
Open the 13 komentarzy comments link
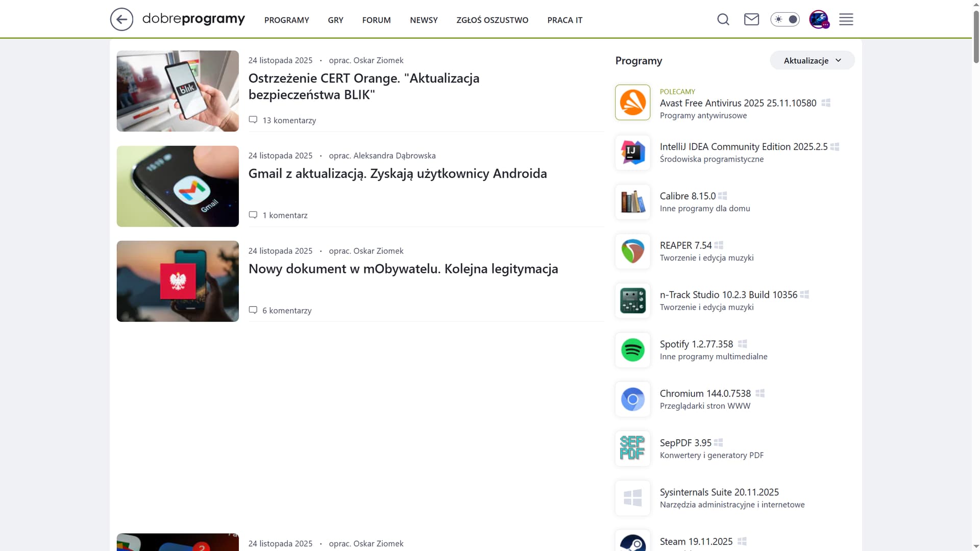tap(289, 120)
